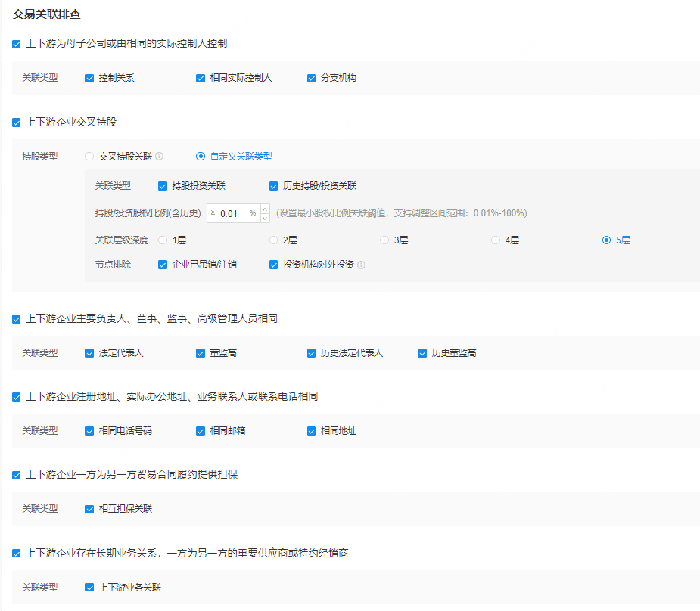Toggle the 上下游业务关联 checkbox
Screen dimensions: 700x611
pos(89,588)
